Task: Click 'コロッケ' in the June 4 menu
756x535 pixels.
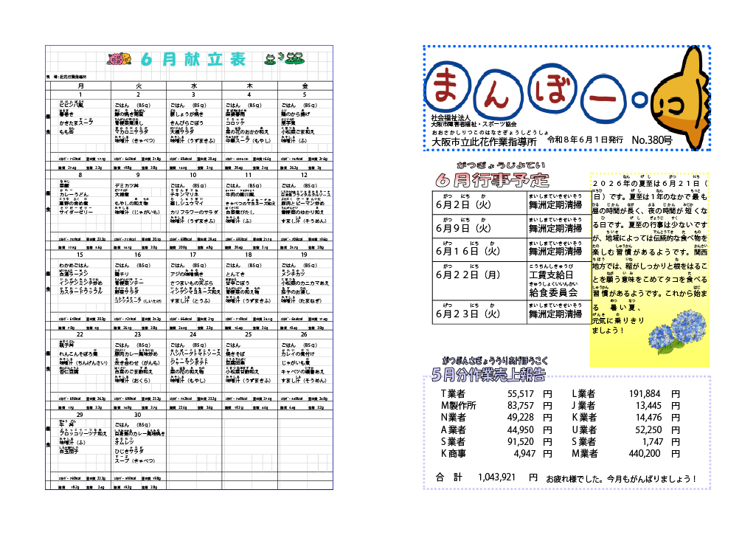Action: pyautogui.click(x=235, y=122)
